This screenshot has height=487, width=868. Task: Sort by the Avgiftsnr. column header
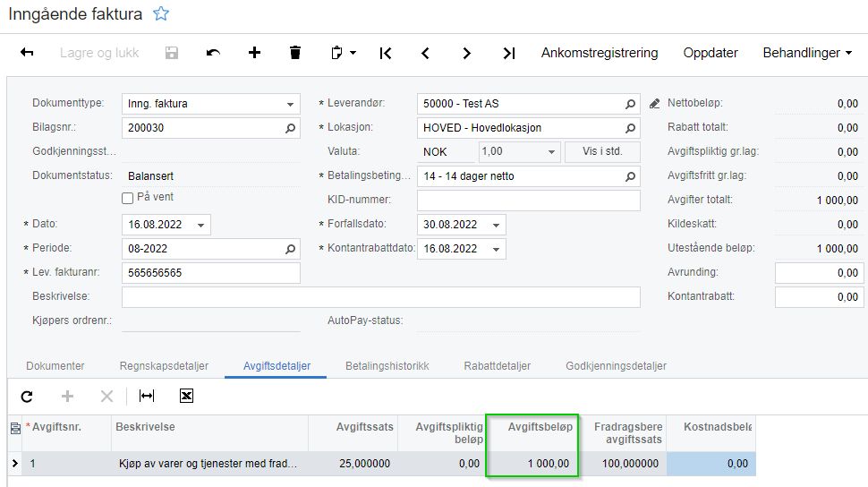point(56,427)
